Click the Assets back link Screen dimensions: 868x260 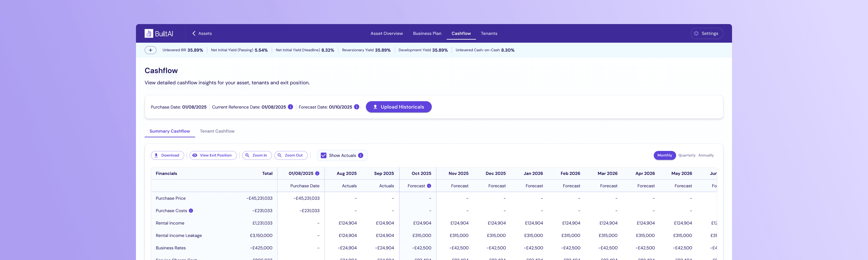click(x=202, y=33)
